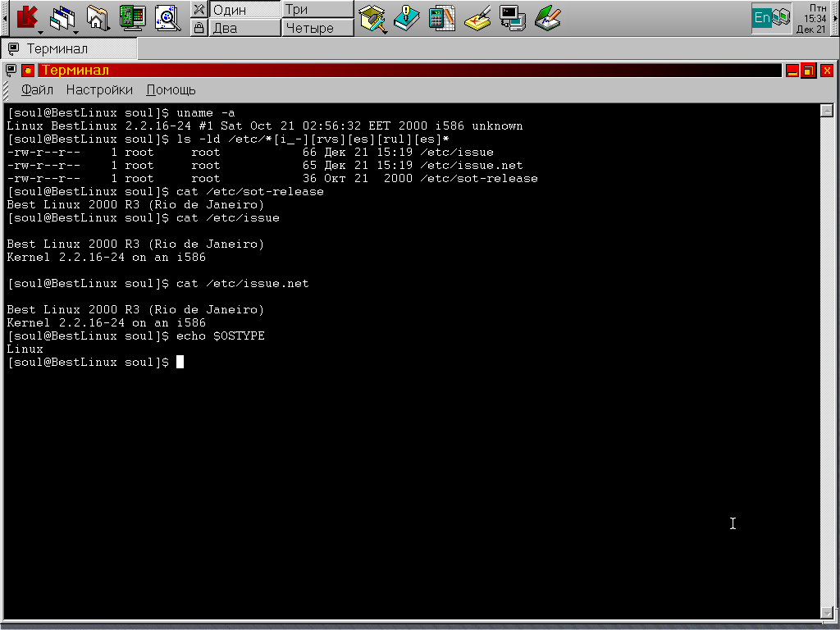Click the 'uname -a' command text

pos(206,113)
